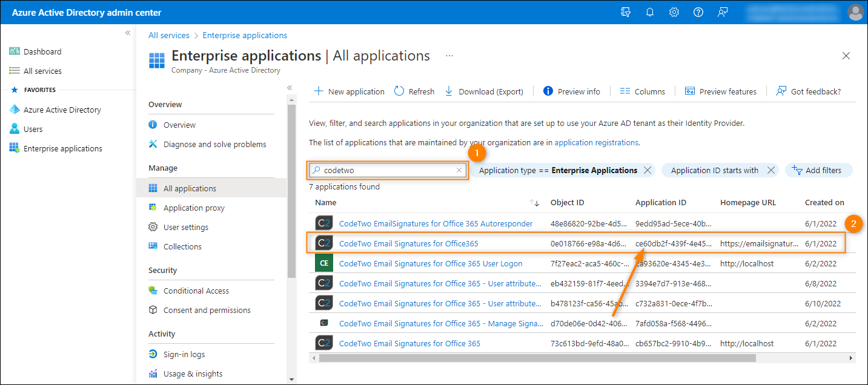Open application link in row with Object ID 73c613bd

coord(409,343)
